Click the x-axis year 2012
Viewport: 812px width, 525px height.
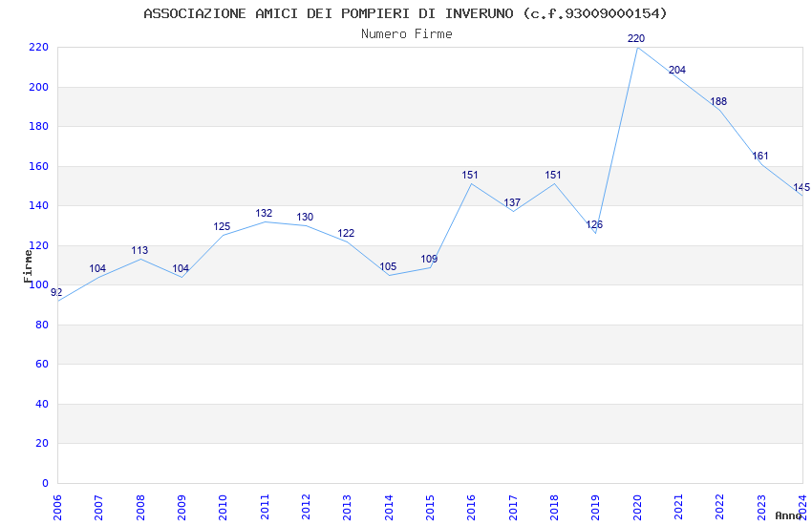[306, 507]
